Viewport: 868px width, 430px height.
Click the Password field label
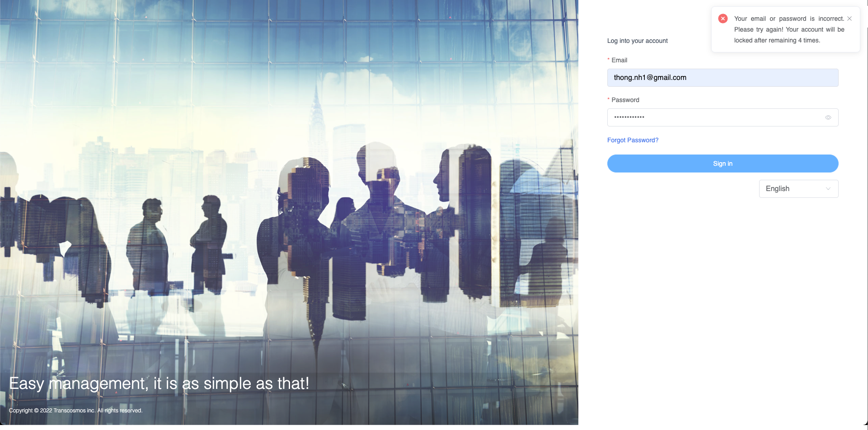click(625, 100)
